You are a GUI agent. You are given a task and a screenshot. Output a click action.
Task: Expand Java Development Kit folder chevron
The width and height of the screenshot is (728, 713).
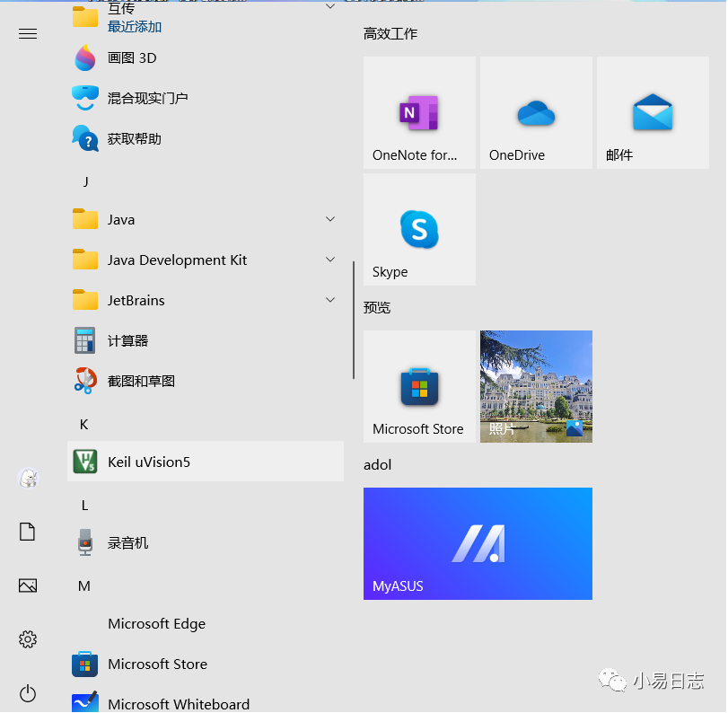pos(330,260)
